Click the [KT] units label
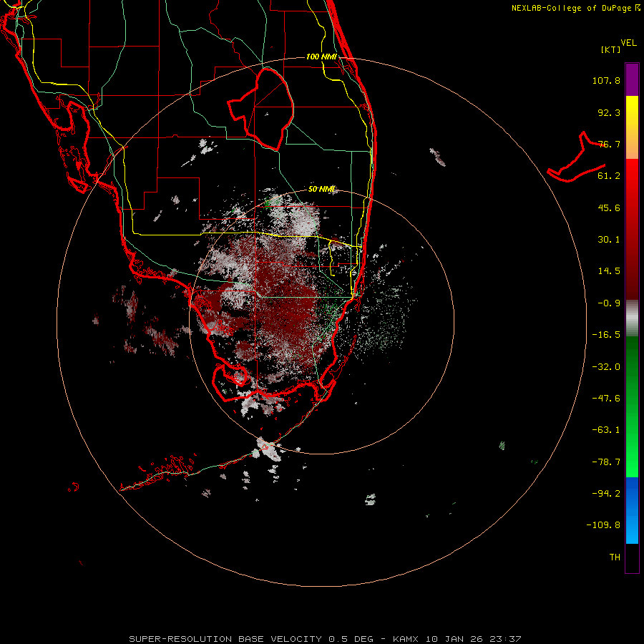This screenshot has width=644, height=644. coord(611,49)
